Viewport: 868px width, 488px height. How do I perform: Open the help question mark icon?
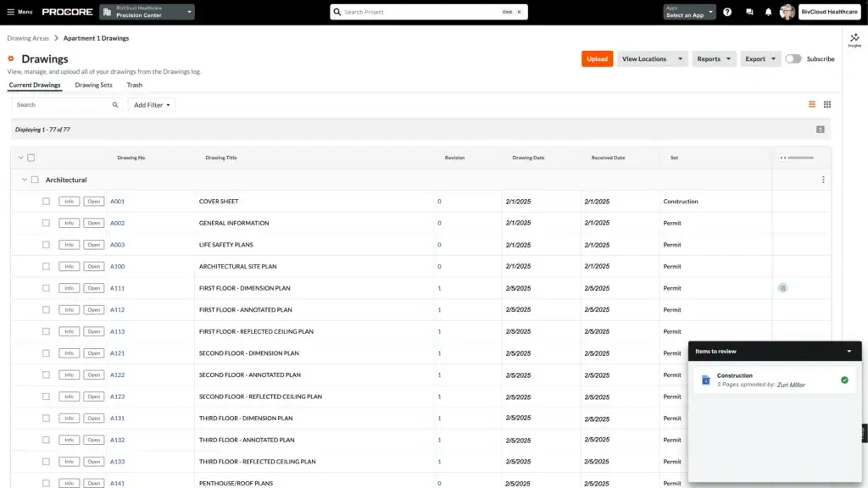coord(727,12)
